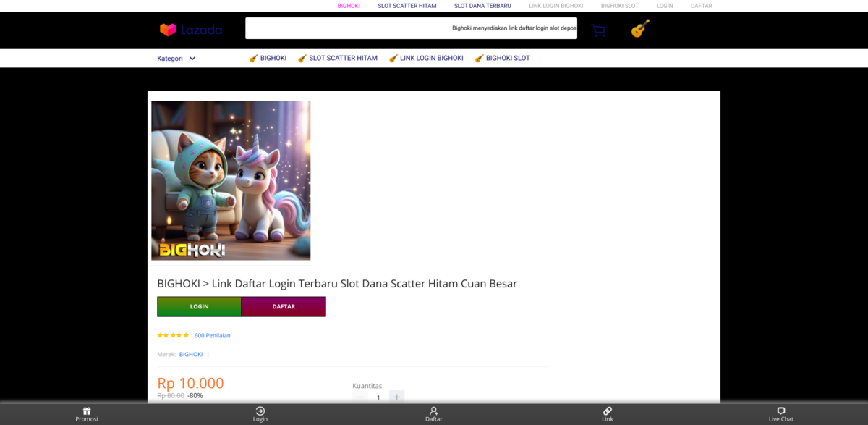Open Promosi gift icon in bottom bar

tap(87, 411)
